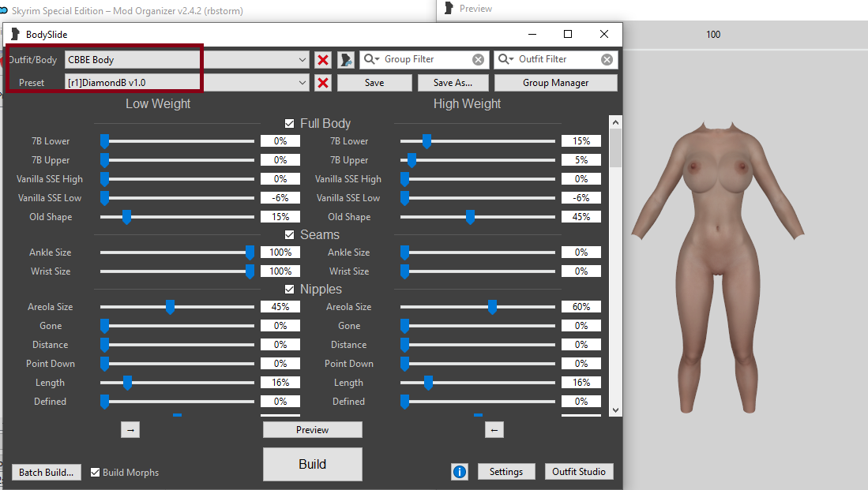This screenshot has width=868, height=490.
Task: Click the low weight 7B Lower value field
Action: (x=280, y=141)
